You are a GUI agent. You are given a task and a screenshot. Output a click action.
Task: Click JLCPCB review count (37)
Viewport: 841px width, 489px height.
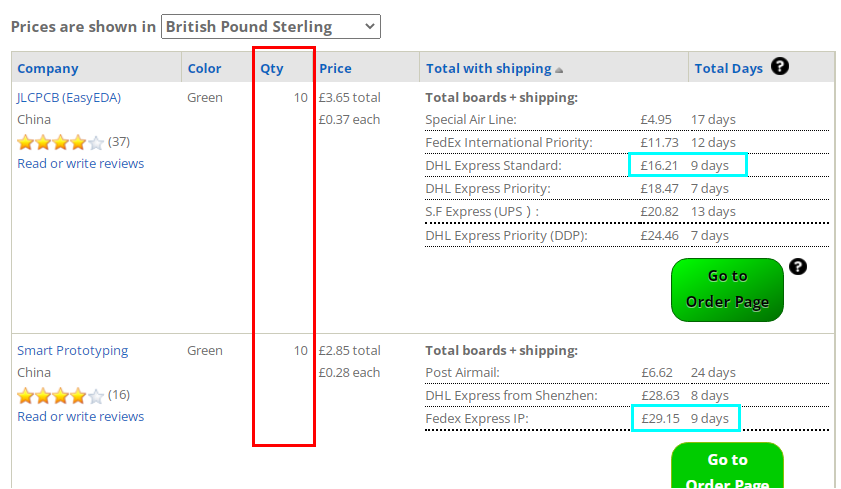119,142
